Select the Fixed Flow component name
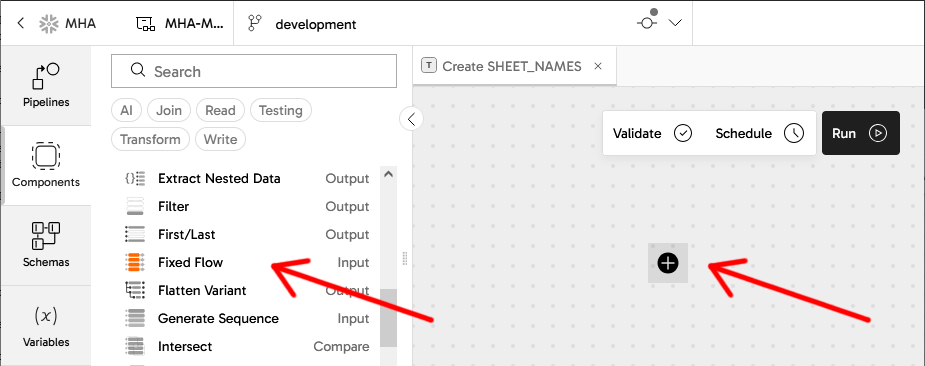The image size is (925, 366). point(191,262)
